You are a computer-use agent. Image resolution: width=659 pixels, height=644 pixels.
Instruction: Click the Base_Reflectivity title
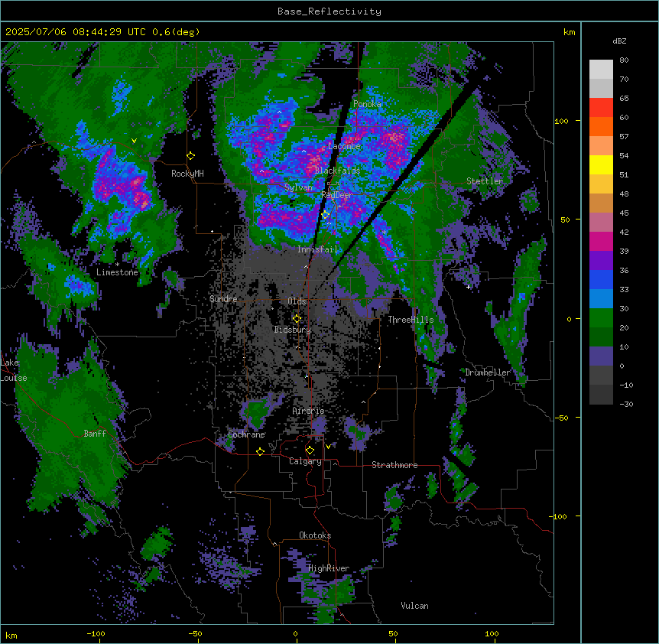329,11
